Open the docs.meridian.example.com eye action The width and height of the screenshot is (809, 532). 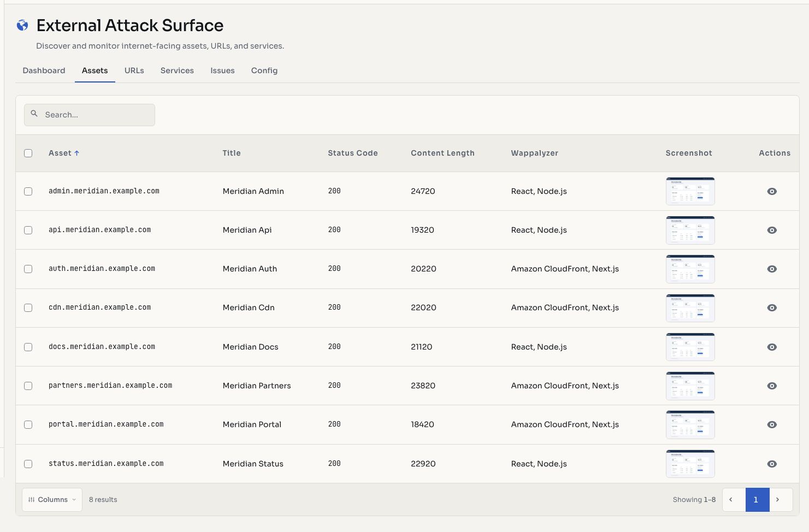click(x=772, y=347)
